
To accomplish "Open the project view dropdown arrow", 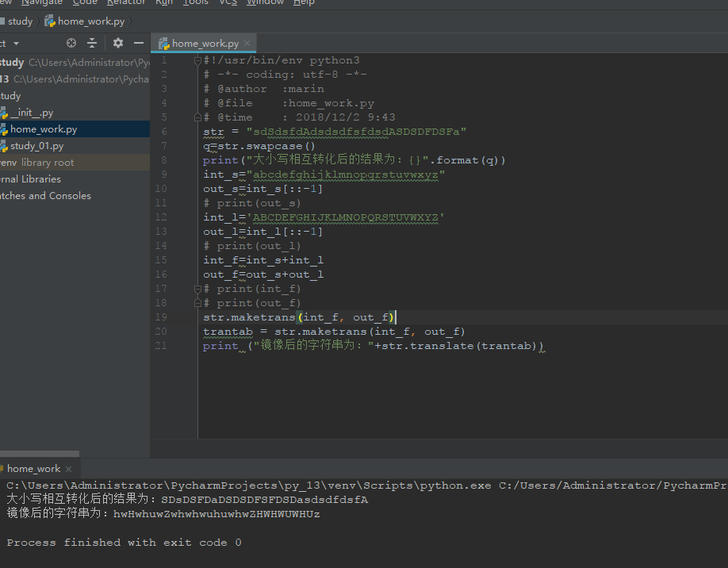I will pyautogui.click(x=16, y=44).
